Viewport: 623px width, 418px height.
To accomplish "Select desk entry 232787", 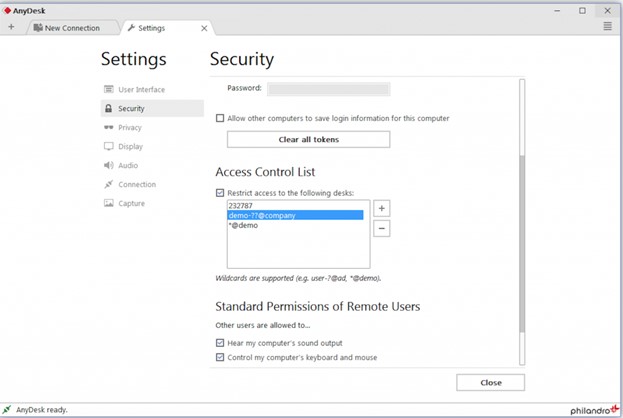I will coord(295,205).
